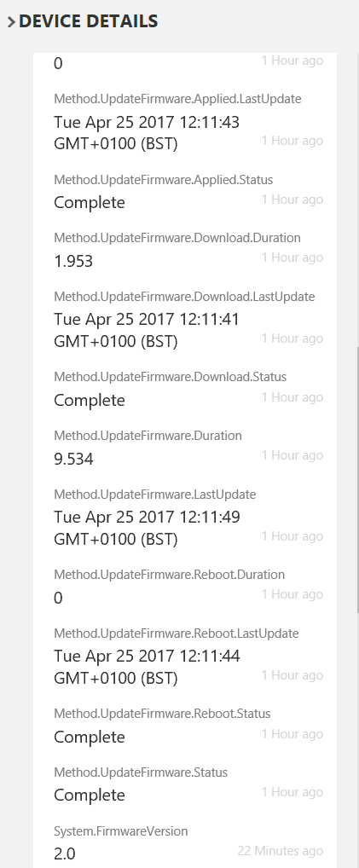Click the 22 Minutes ago timestamp
Image resolution: width=359 pixels, height=868 pixels.
281,850
